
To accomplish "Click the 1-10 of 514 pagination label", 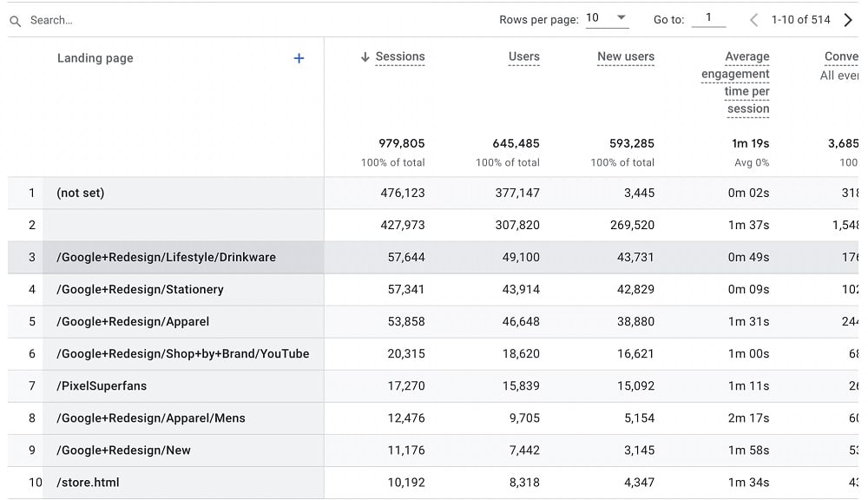I will [x=800, y=19].
